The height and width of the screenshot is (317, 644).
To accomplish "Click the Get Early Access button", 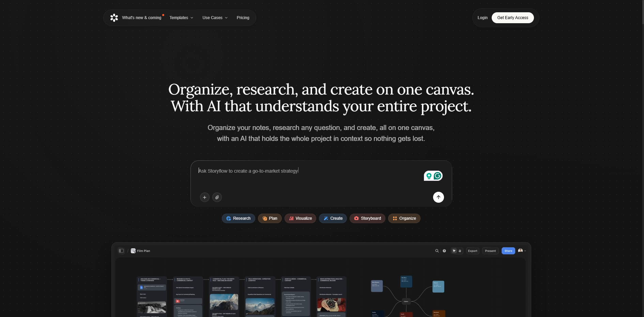I will [x=512, y=18].
